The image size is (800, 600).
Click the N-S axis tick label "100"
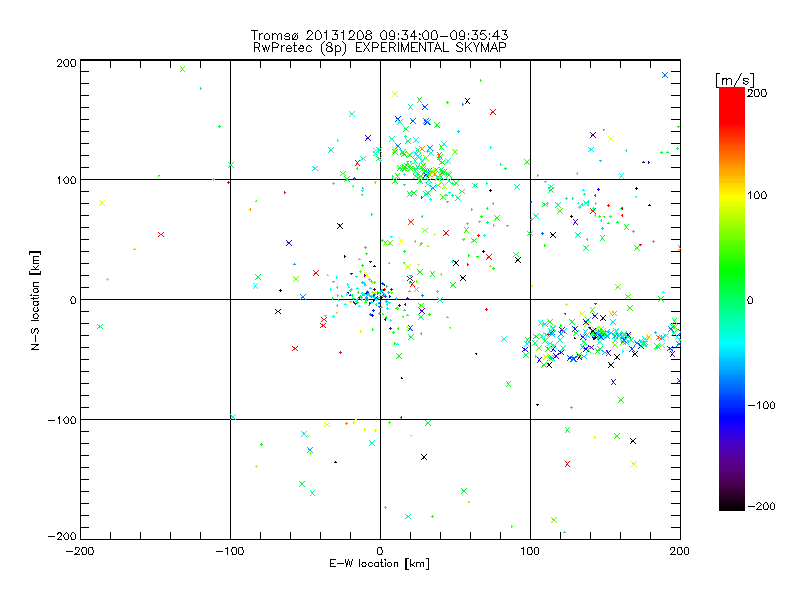(66, 180)
